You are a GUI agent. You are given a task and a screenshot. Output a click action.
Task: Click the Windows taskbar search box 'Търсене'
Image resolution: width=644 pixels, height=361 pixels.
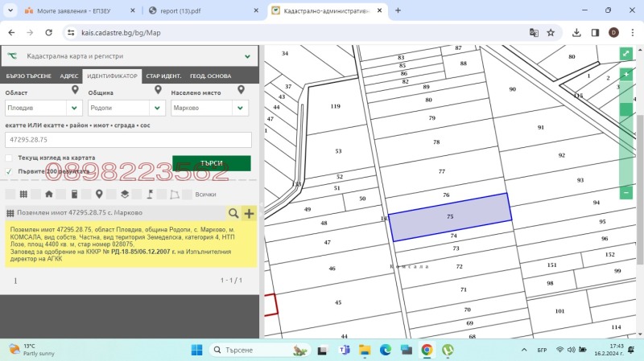coord(260,350)
